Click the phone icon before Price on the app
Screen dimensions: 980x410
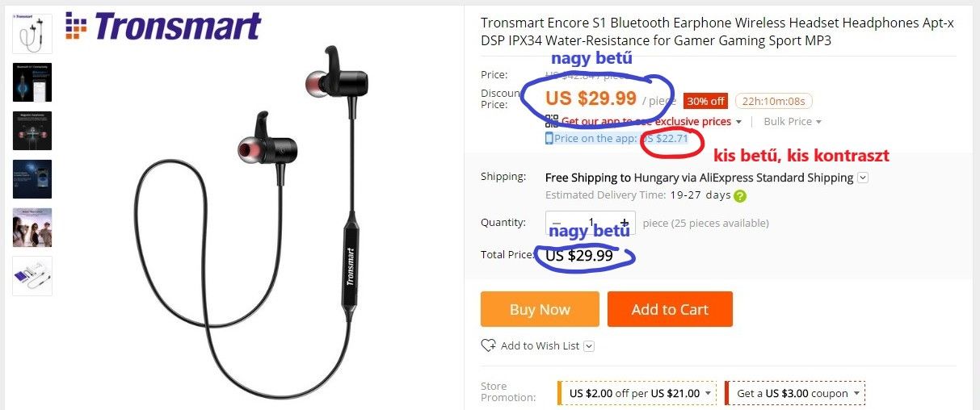point(549,138)
